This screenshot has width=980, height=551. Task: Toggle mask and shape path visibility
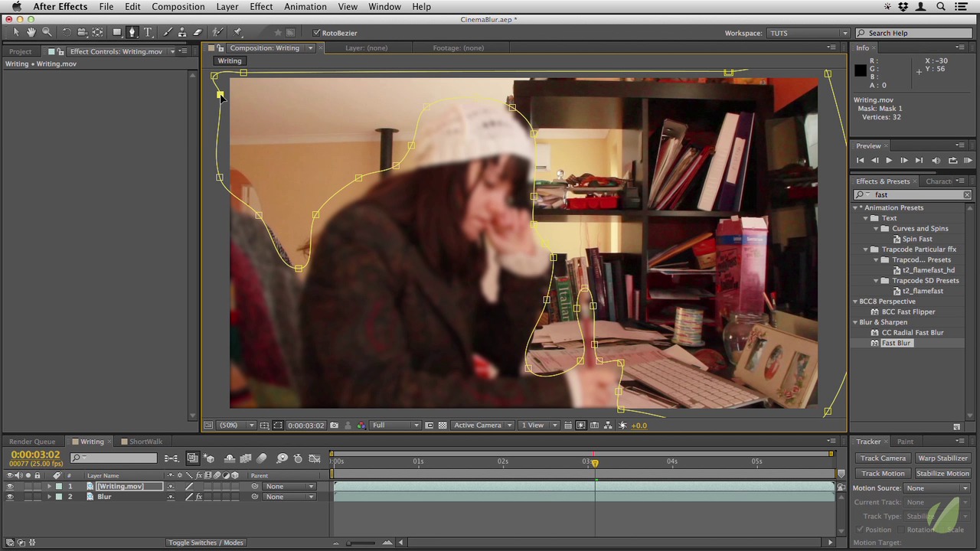(x=278, y=425)
